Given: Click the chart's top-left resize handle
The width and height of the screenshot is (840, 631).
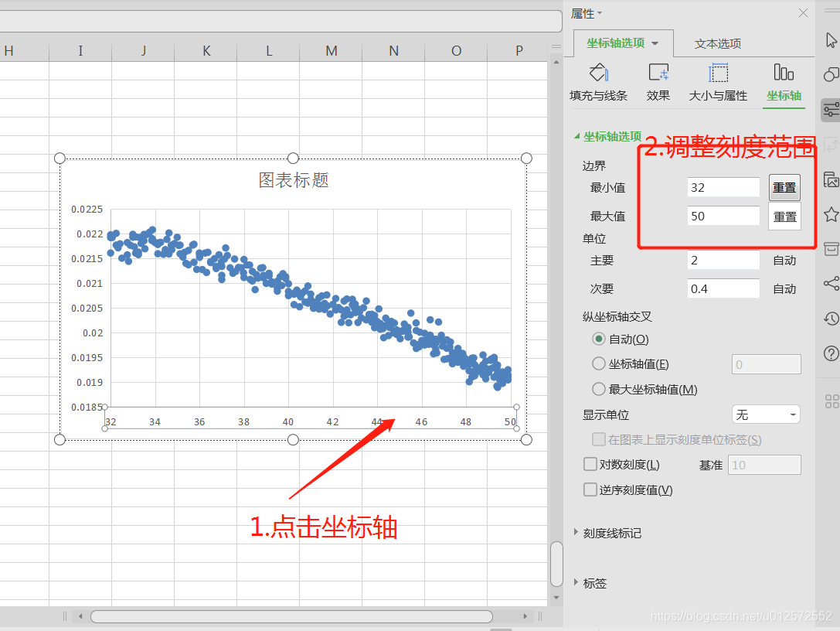Looking at the screenshot, I should point(60,159).
